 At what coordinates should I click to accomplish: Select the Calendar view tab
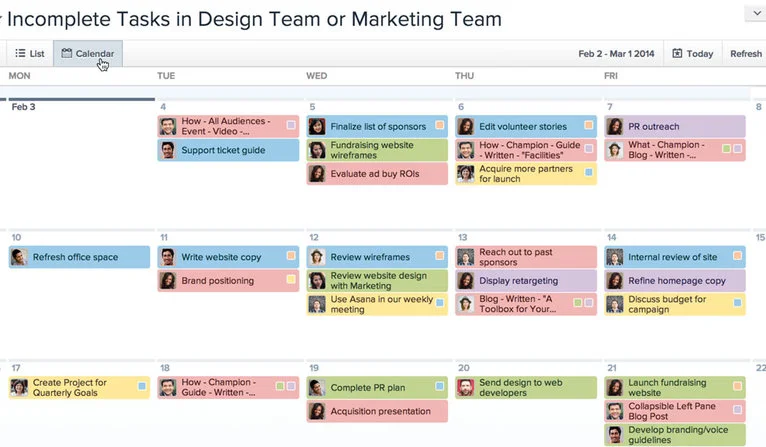pyautogui.click(x=88, y=53)
